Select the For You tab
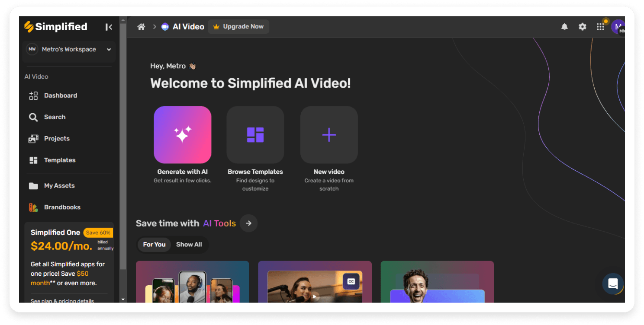 (x=154, y=244)
